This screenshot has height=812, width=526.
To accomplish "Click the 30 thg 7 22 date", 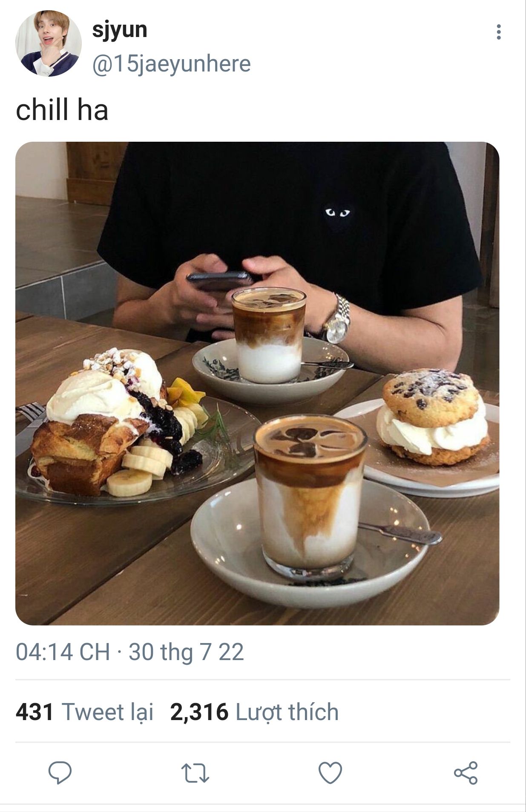I will point(186,652).
